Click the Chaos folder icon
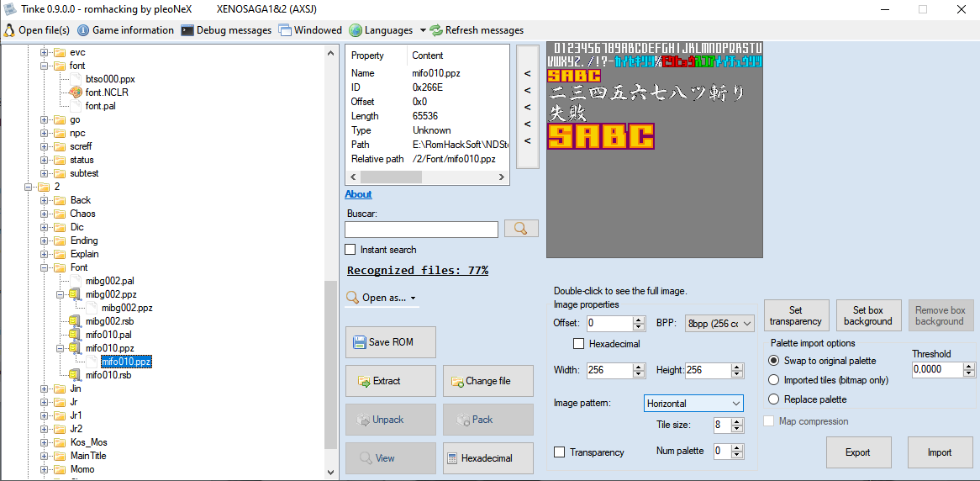 tap(60, 214)
